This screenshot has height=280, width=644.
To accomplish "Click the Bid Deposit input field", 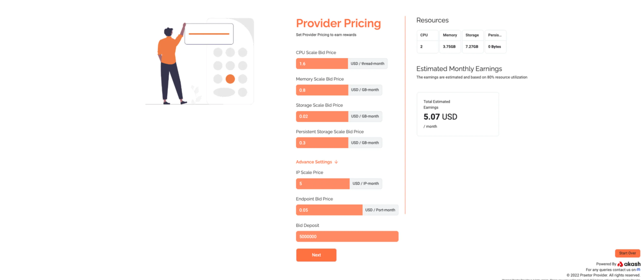I will 347,236.
